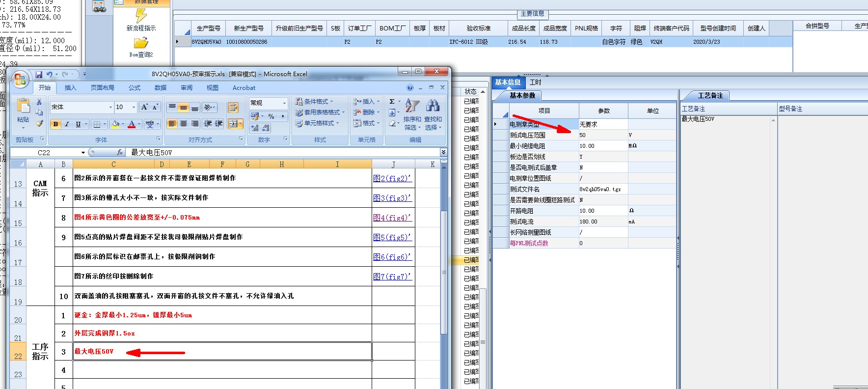Increase indent in alignment group
Screen dimensions: 868x389
[x=218, y=124]
